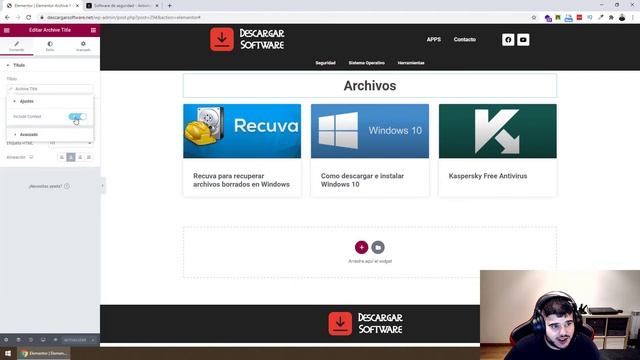This screenshot has height=360, width=640.
Task: Select the Archivos title widget
Action: pyautogui.click(x=370, y=86)
